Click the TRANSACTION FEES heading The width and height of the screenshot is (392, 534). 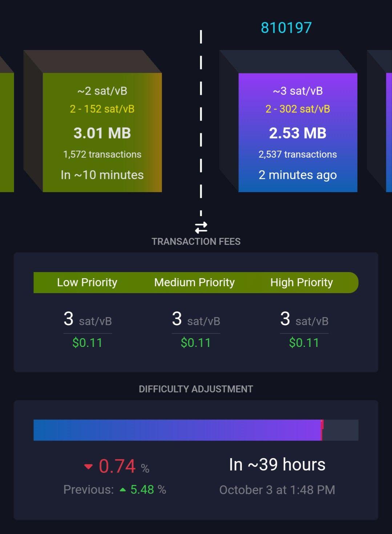point(196,242)
